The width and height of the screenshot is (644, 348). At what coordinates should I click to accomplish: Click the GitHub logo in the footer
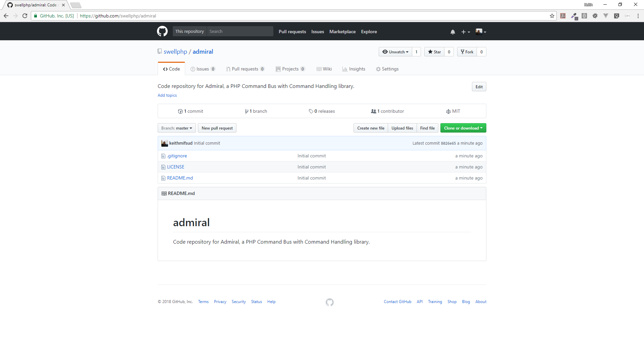330,302
